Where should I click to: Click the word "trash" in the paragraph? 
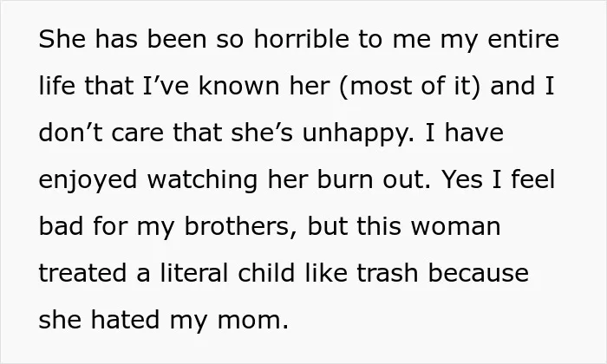pos(388,273)
